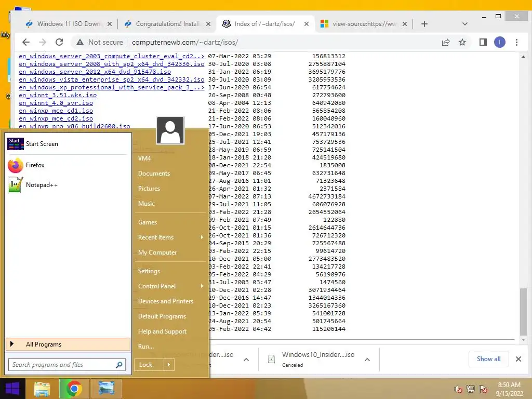Bookmark this page with the star
The height and width of the screenshot is (399, 532).
pyautogui.click(x=462, y=42)
